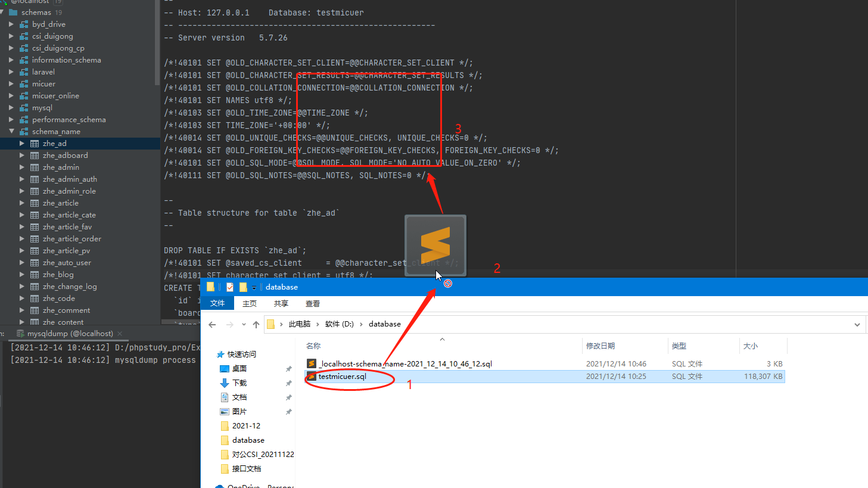Open the 共享 ribbon tab
Screen dimensions: 868x488
click(281, 304)
